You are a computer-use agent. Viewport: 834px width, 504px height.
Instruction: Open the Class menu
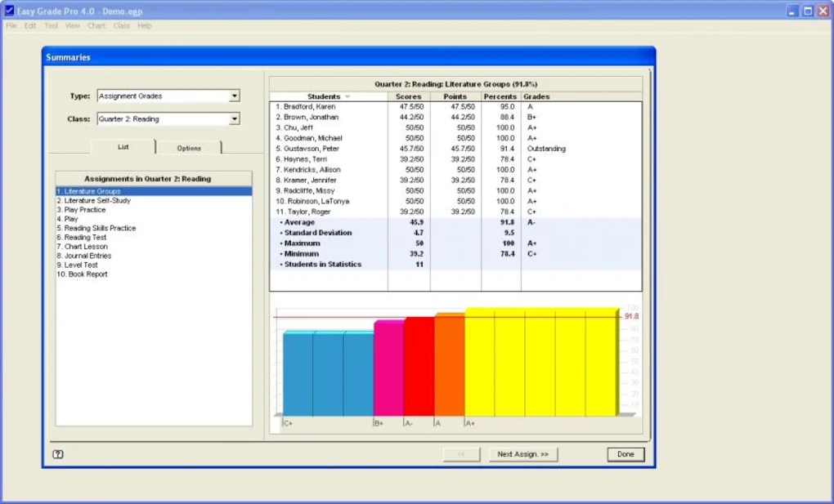pyautogui.click(x=121, y=25)
